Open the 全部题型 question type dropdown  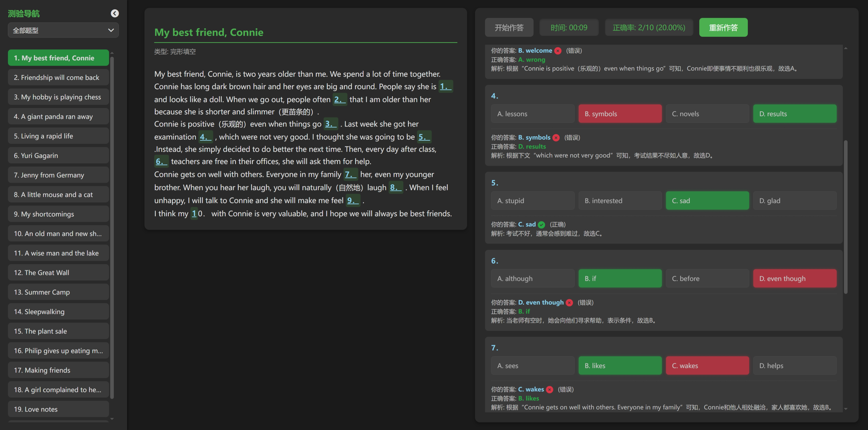tap(63, 30)
